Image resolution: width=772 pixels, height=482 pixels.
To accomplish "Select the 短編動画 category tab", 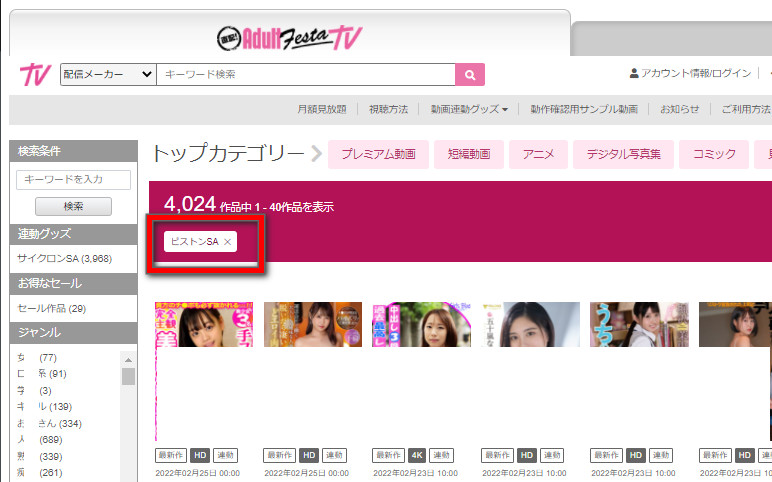I will click(x=469, y=154).
